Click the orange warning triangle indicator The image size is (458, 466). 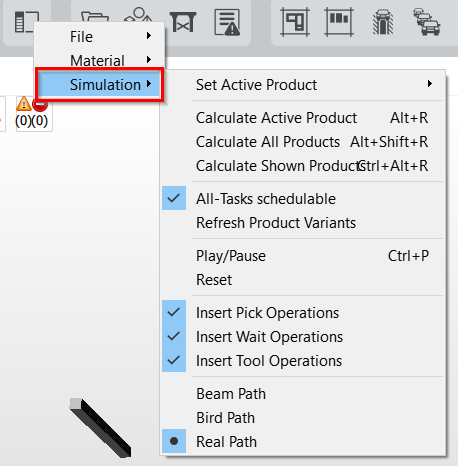[x=24, y=104]
